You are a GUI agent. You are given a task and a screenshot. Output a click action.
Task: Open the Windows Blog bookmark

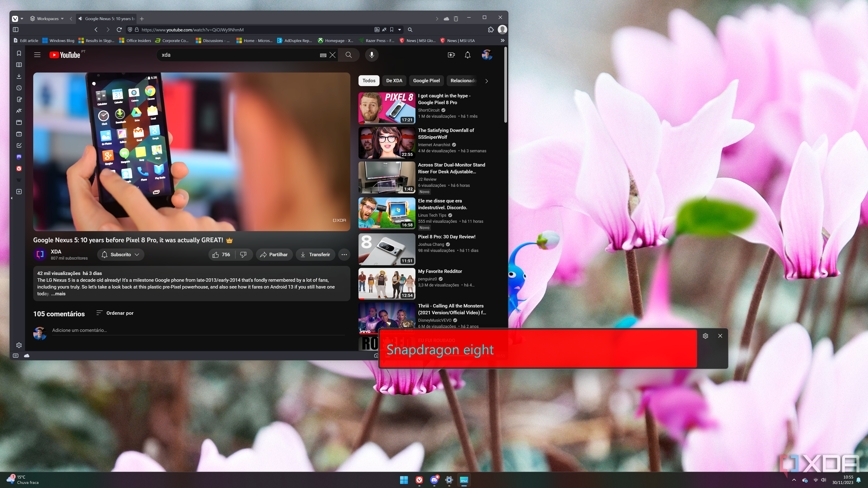(x=58, y=40)
